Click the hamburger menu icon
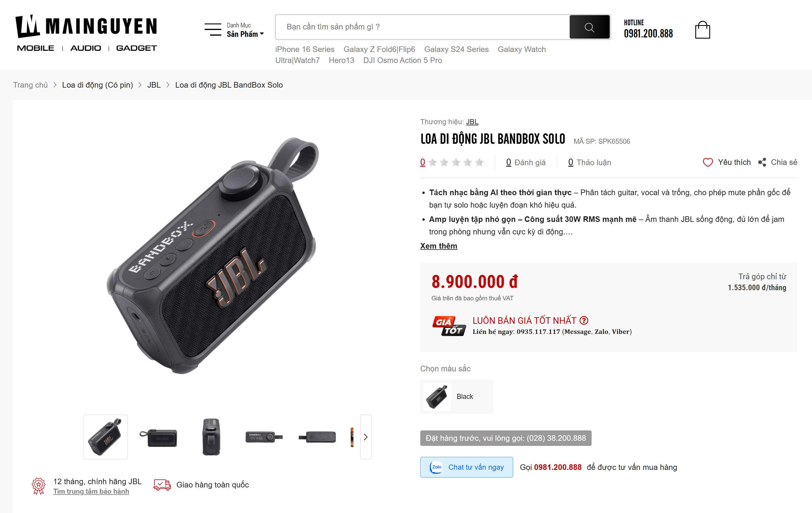The height and width of the screenshot is (513, 812). (213, 29)
